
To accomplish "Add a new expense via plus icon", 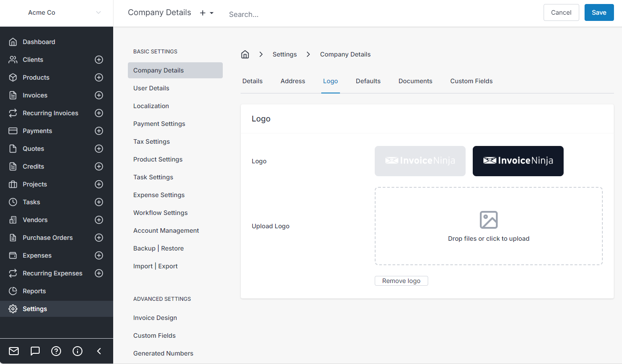I will [x=98, y=255].
